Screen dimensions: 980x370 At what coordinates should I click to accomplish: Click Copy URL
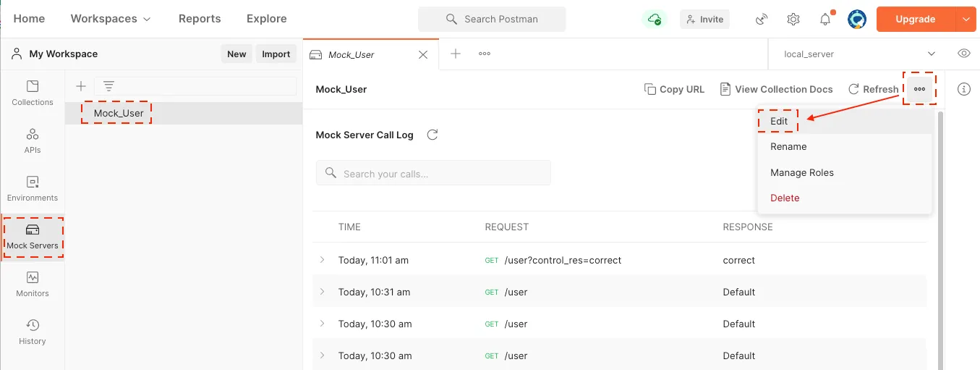674,89
